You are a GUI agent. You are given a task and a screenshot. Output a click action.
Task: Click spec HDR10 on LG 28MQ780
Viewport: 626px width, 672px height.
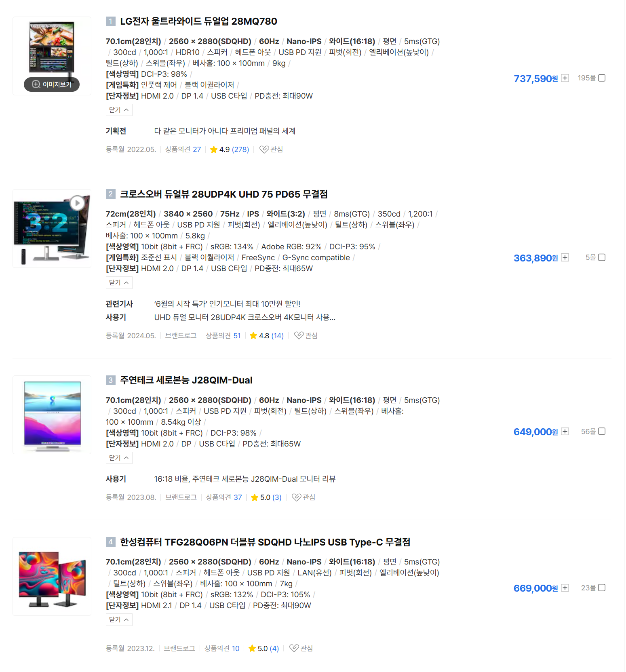click(x=188, y=53)
